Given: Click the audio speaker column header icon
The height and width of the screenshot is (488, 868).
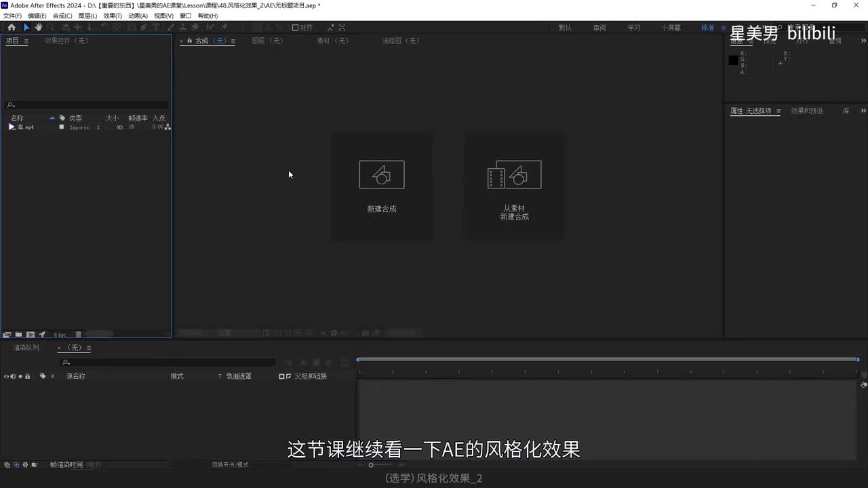Looking at the screenshot, I should [13, 376].
